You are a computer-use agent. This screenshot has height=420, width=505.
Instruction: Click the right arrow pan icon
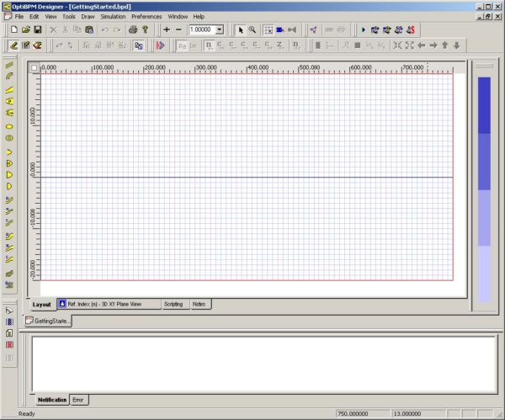433,45
